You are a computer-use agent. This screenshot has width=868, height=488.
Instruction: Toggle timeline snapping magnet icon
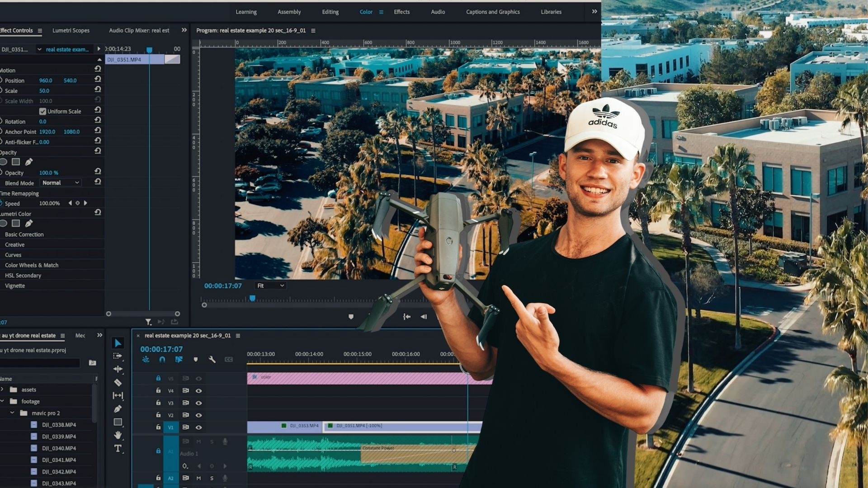point(162,360)
